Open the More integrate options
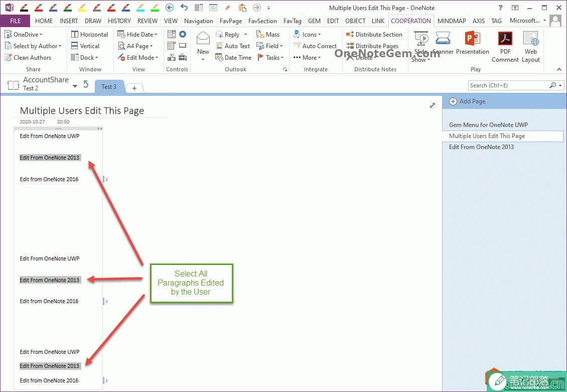 (x=307, y=58)
